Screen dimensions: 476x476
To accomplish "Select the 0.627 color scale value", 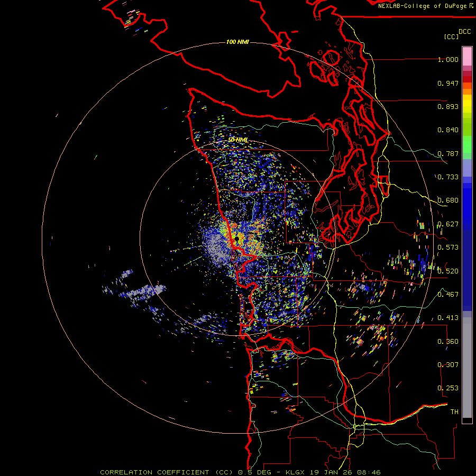I will coord(448,224).
